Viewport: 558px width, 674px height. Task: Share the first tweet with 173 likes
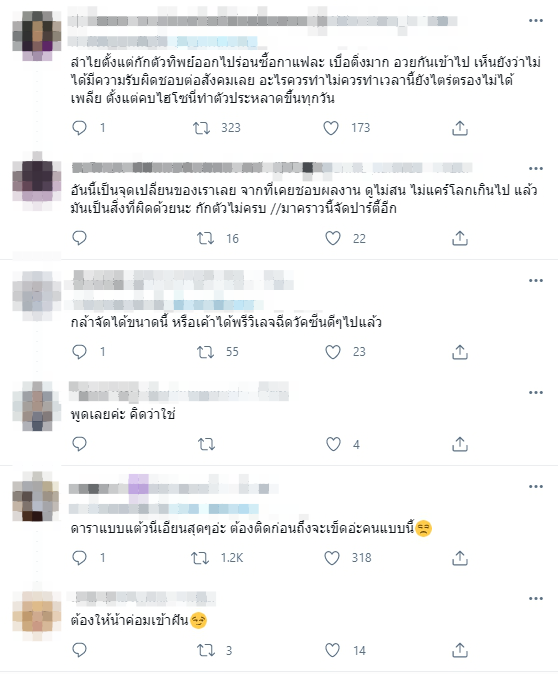460,128
